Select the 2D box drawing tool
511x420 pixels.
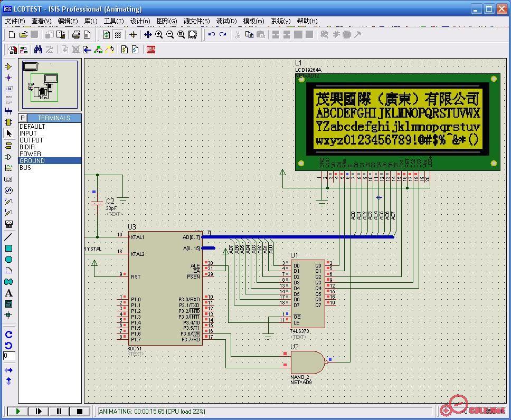[9, 249]
